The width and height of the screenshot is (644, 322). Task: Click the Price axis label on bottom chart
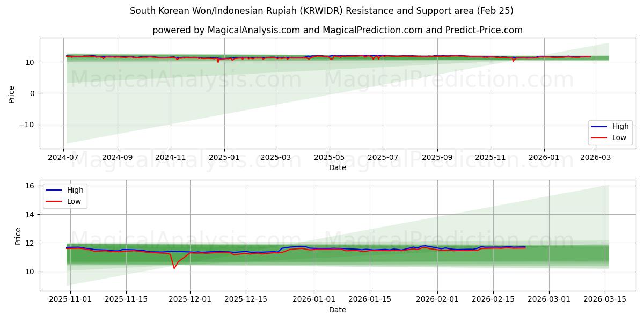(x=19, y=235)
